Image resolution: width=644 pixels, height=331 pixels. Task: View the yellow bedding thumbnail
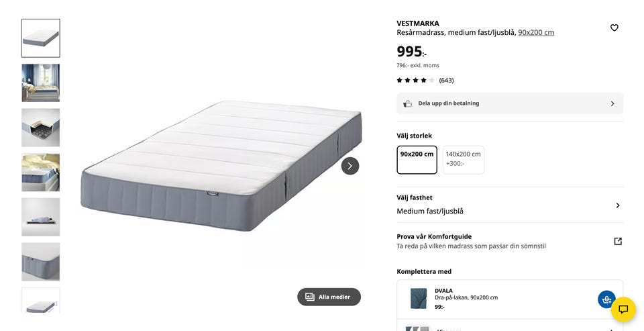pos(41,173)
